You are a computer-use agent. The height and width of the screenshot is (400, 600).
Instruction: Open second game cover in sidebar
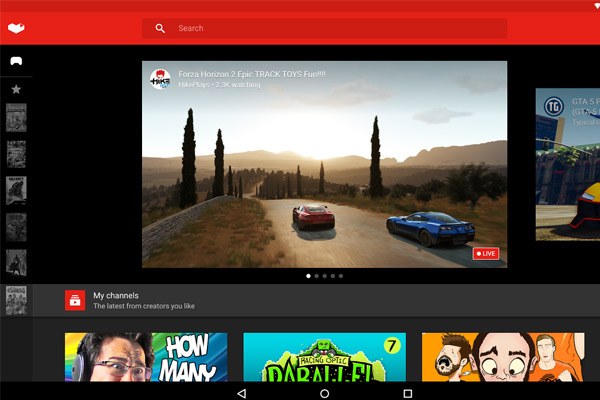16,154
